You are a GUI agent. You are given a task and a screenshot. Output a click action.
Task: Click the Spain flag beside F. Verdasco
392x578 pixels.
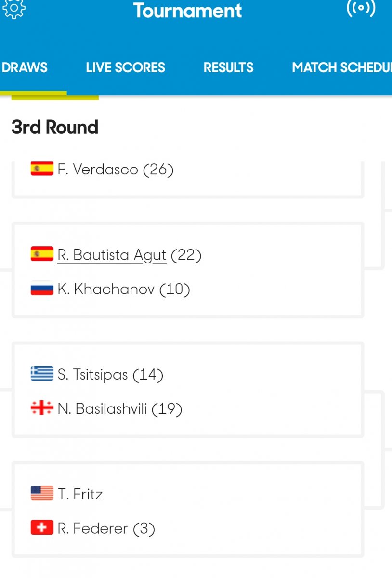[42, 169]
